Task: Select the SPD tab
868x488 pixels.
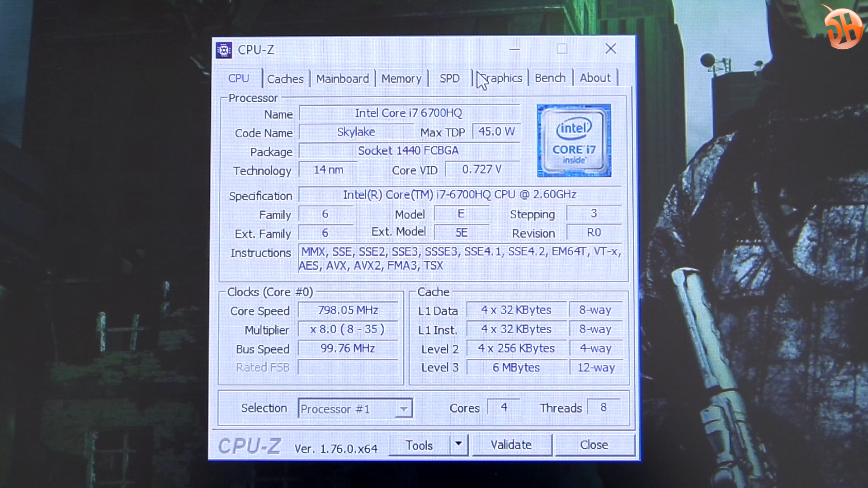Action: [449, 79]
